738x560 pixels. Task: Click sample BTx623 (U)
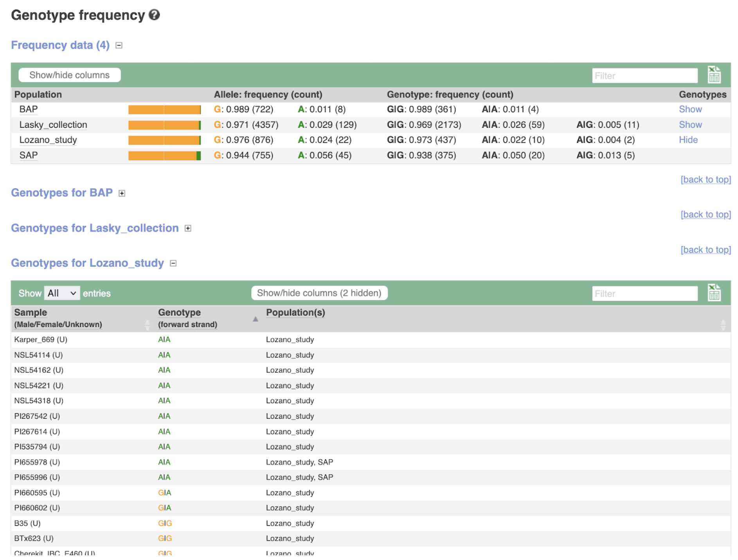coord(34,538)
